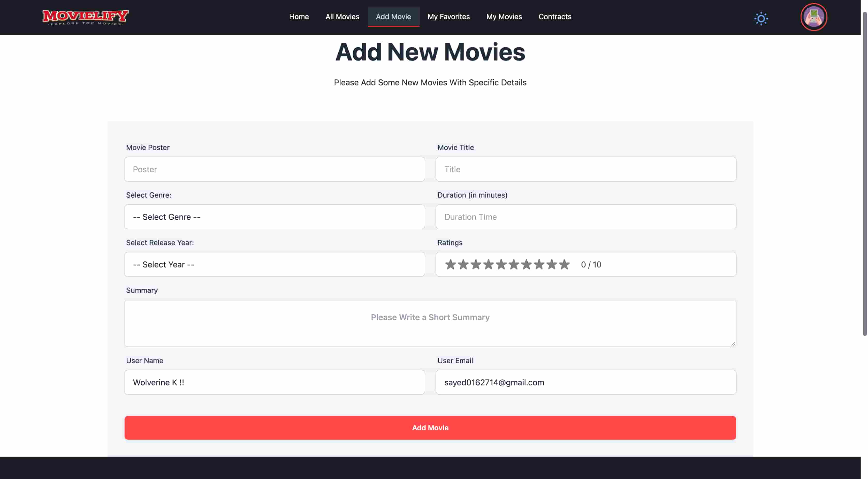868x479 pixels.
Task: Open the Contracts nav link
Action: click(555, 17)
